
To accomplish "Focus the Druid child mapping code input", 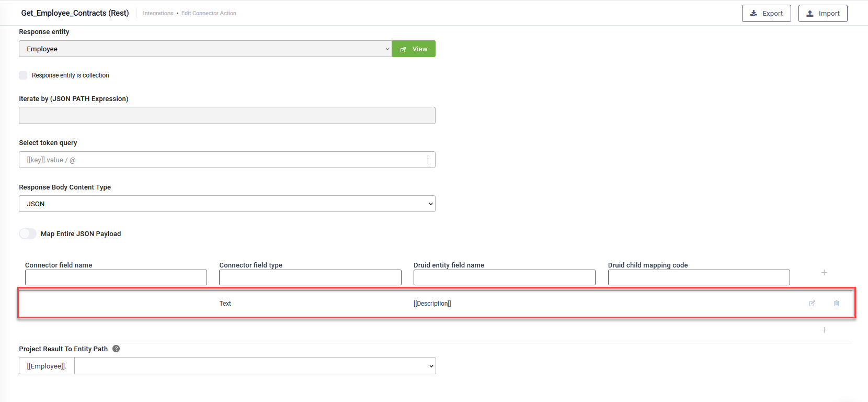I will point(699,278).
